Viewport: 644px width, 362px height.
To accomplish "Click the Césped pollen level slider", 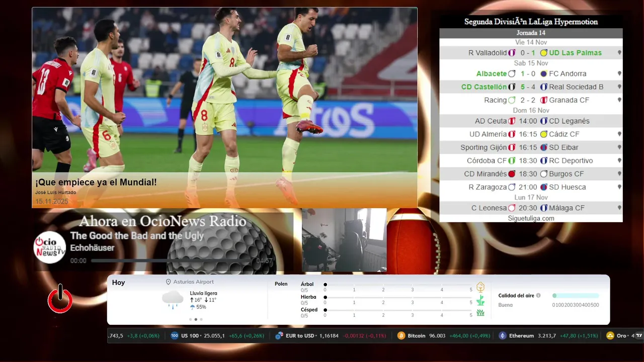I will pyautogui.click(x=398, y=310).
